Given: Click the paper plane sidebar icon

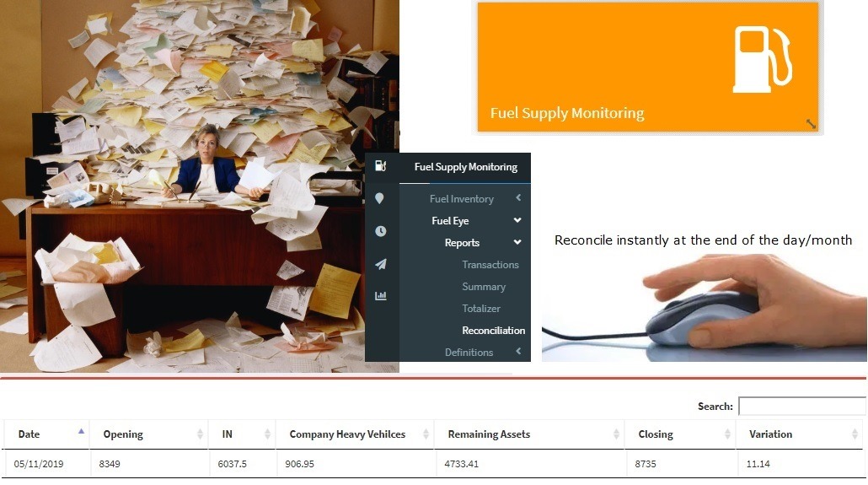Looking at the screenshot, I should 380,264.
